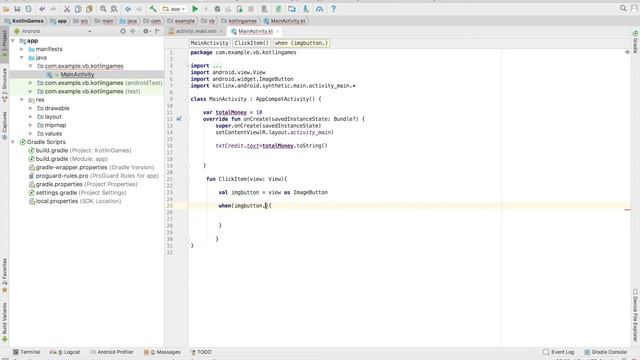Collapse the app module tree node
Viewport: 640px width, 360px height.
tap(13, 41)
